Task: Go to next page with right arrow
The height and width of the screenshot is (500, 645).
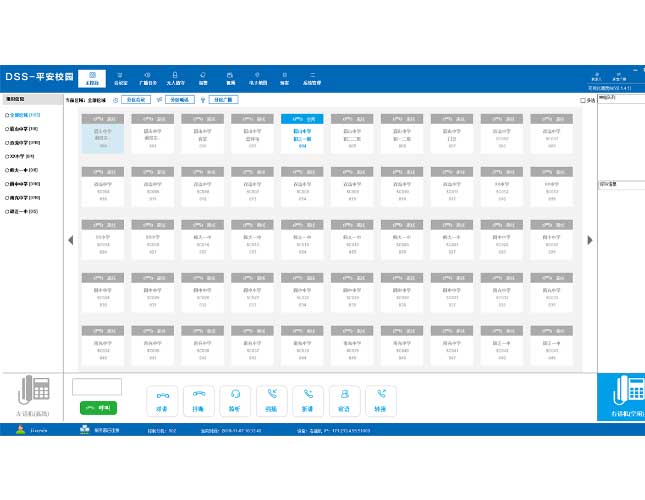Action: pyautogui.click(x=590, y=239)
